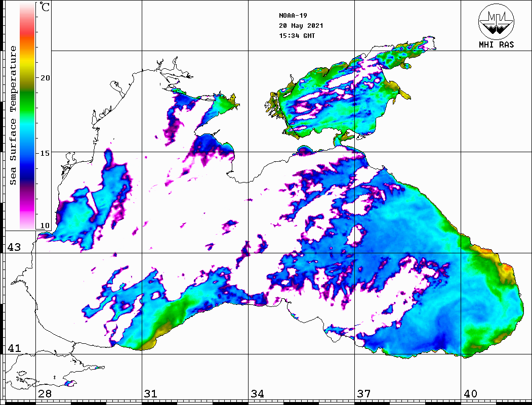The width and height of the screenshot is (532, 405).
Task: Click the 'NOAA-19' satellite label
Action: click(293, 16)
